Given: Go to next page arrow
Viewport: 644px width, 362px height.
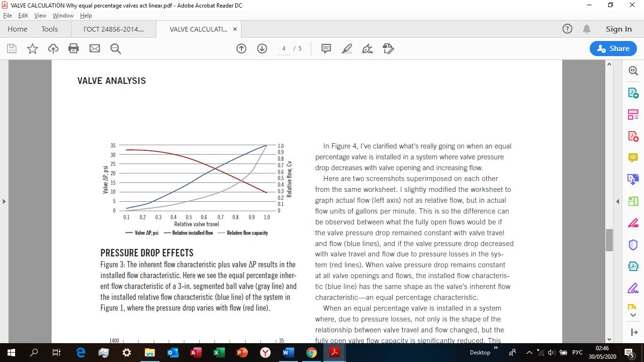Looking at the screenshot, I should point(262,49).
